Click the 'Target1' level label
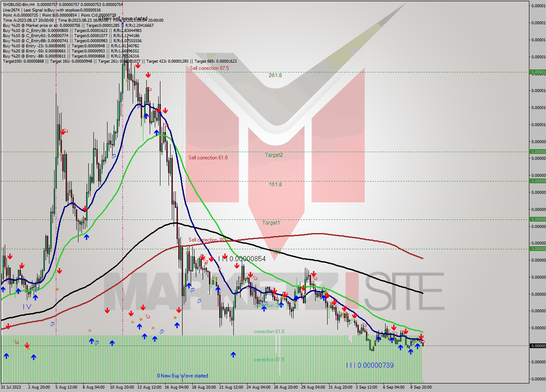 pos(271,223)
